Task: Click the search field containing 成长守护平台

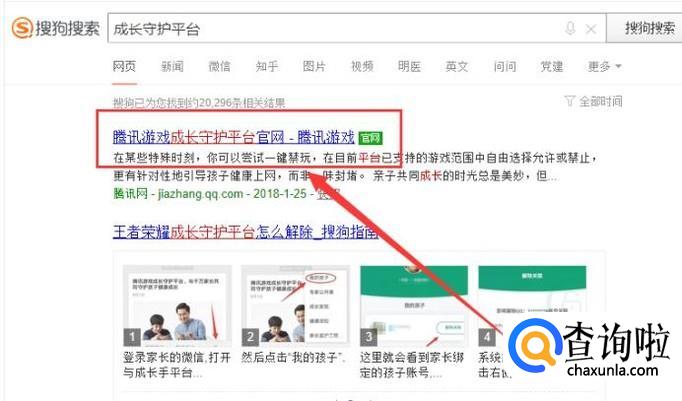Action: [x=357, y=28]
